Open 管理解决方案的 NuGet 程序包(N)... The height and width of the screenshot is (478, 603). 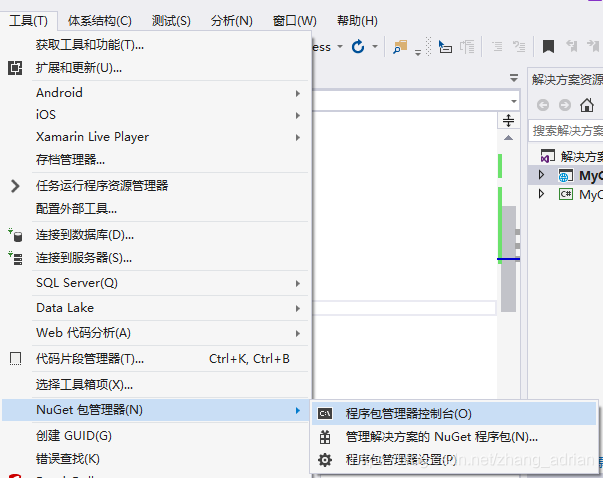[x=441, y=437]
